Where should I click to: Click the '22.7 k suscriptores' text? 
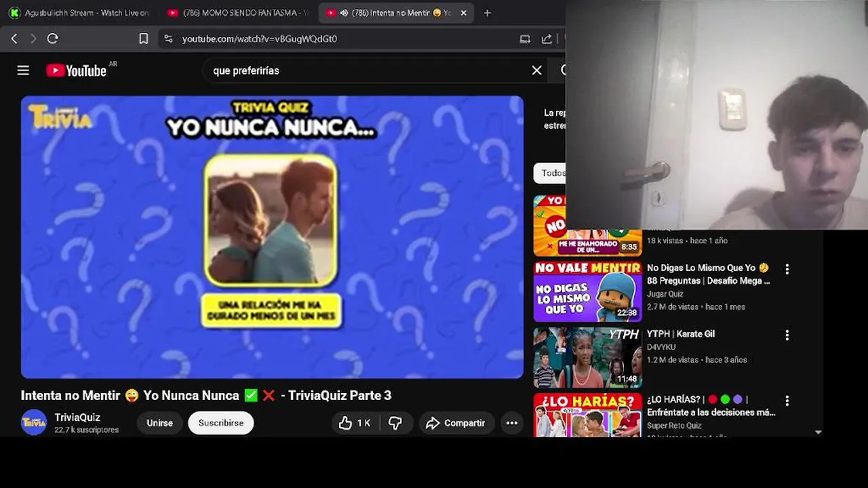click(x=86, y=430)
